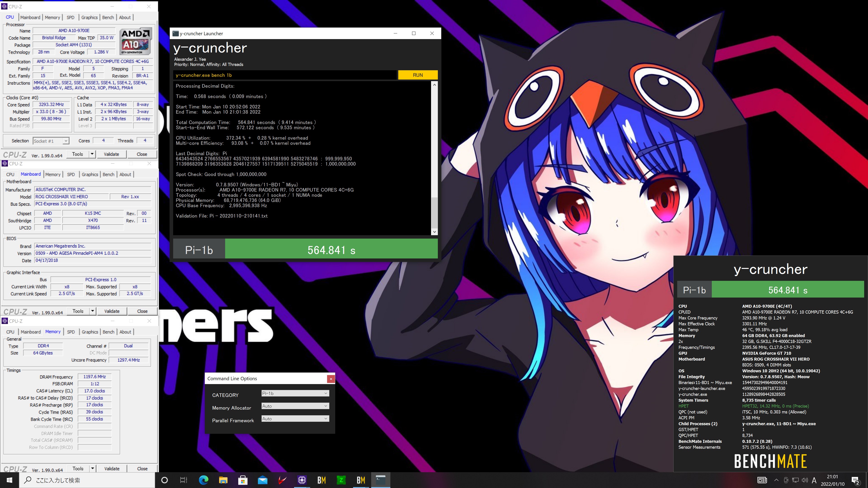
Task: Click the yellow RUN button
Action: tap(418, 75)
